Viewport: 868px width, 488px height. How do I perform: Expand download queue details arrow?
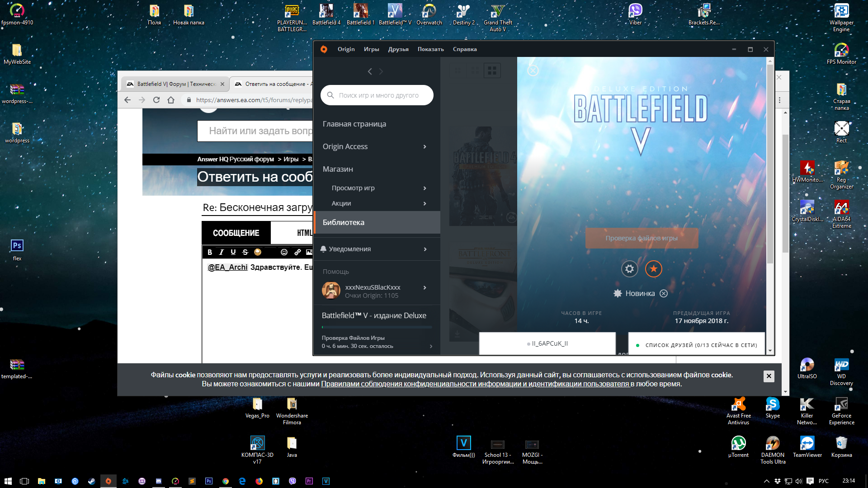tap(431, 346)
